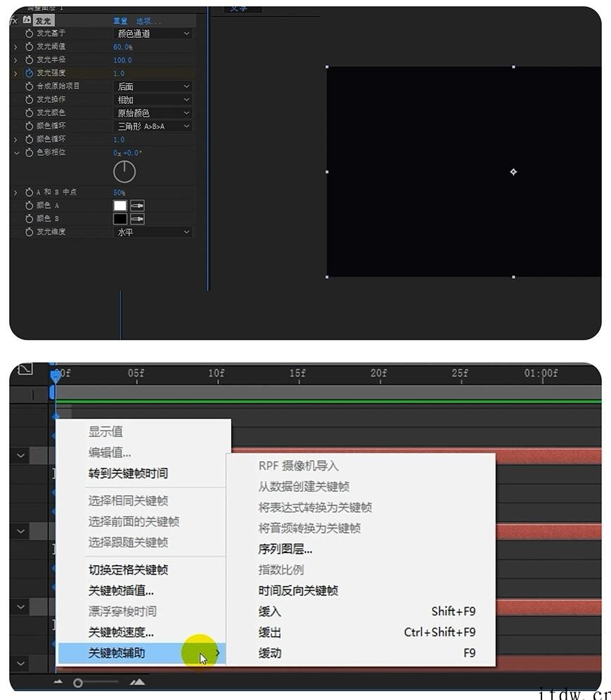Click the timeline zoom slider handle
This screenshot has width=611, height=700.
pos(78,682)
